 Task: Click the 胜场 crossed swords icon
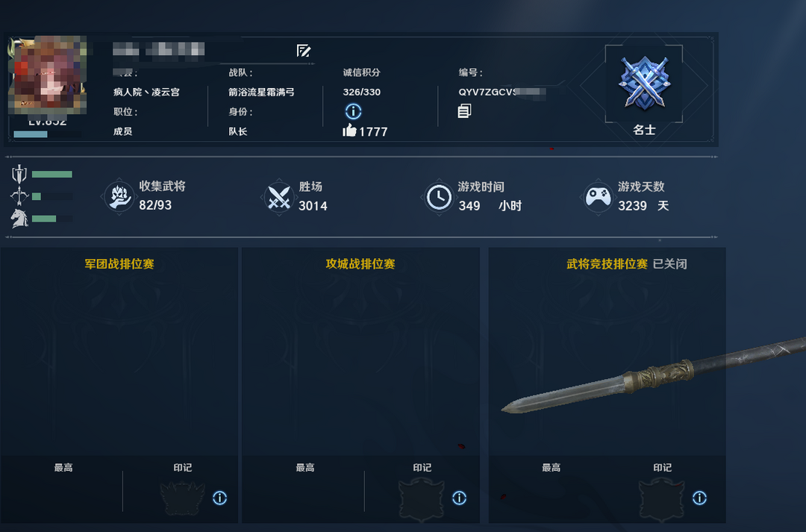279,197
